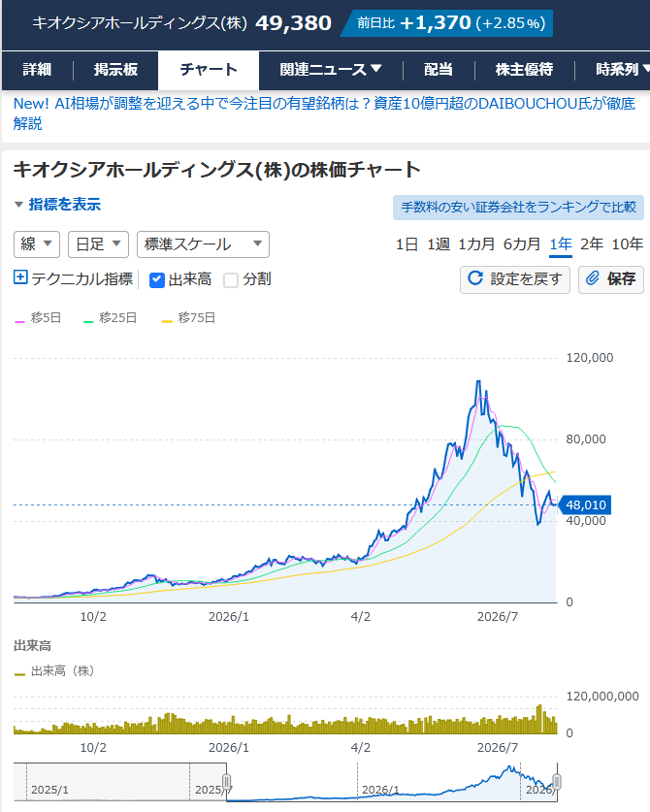
Task: Click the キオクシアホールディングス(株) header name
Action: tap(140, 23)
